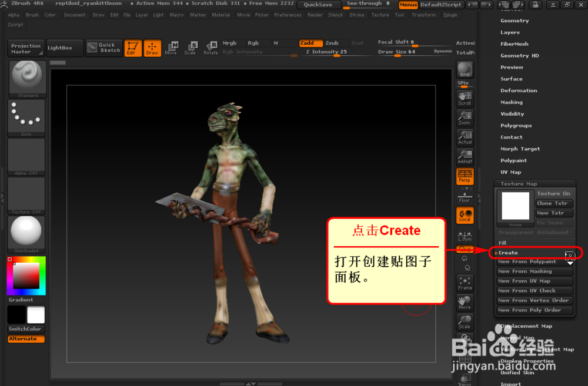Image resolution: width=588 pixels, height=386 pixels.
Task: Adjust the Focal Shift slider
Action: 415,42
